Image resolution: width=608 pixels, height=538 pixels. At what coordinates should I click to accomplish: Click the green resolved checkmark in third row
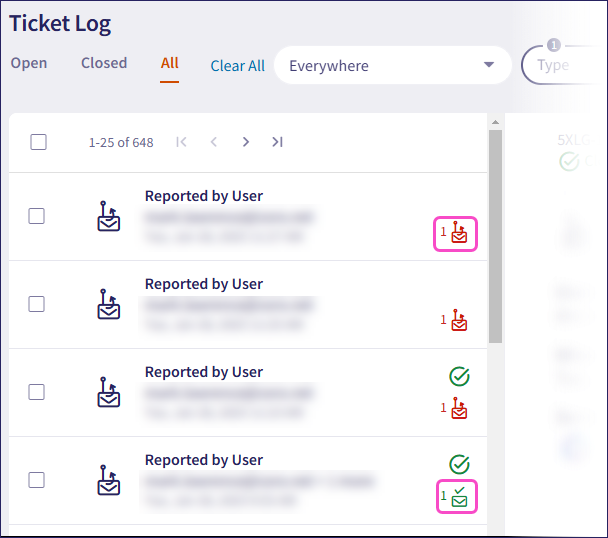459,377
